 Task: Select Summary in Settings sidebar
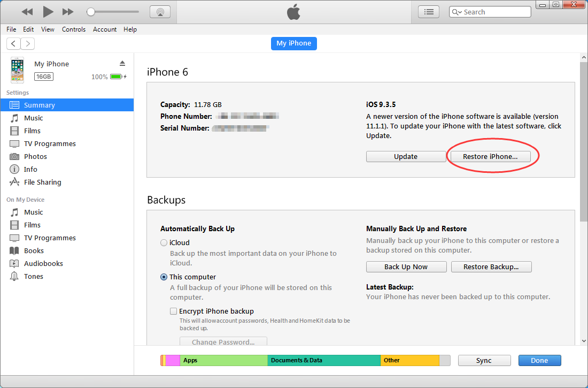click(67, 105)
